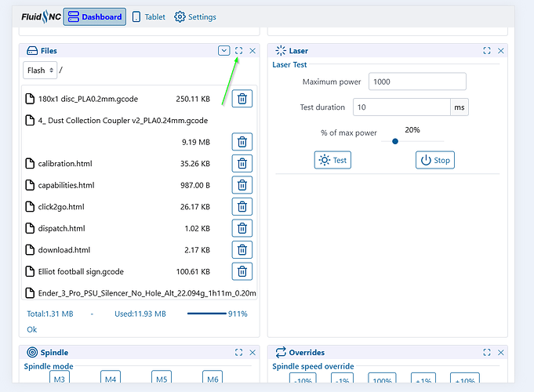The height and width of the screenshot is (392, 534).
Task: Delete the calibration.html file
Action: (242, 164)
